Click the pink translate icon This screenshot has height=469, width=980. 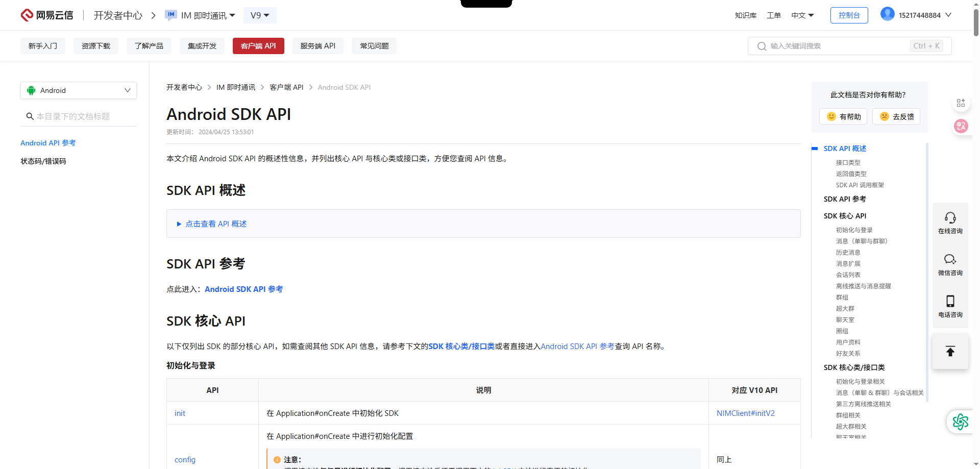point(961,126)
